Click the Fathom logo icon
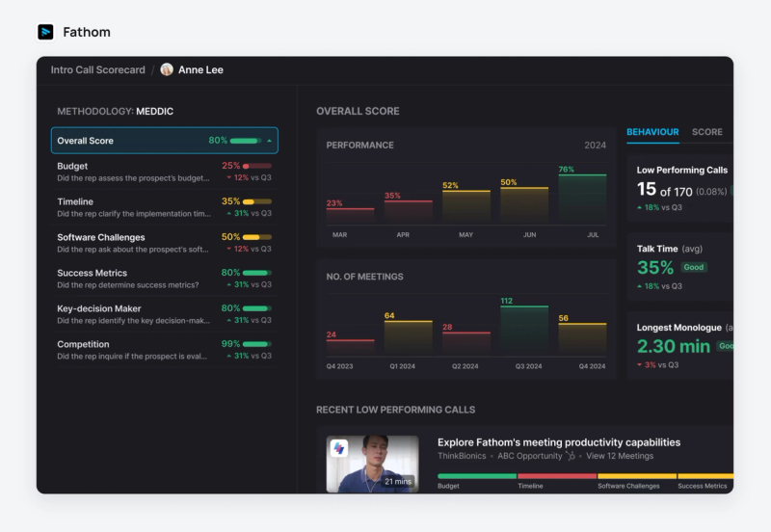This screenshot has width=771, height=532. (45, 32)
